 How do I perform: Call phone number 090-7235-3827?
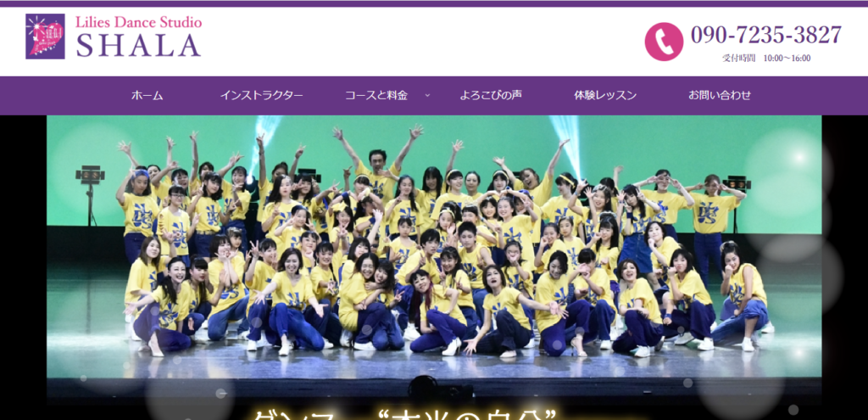coord(766,35)
